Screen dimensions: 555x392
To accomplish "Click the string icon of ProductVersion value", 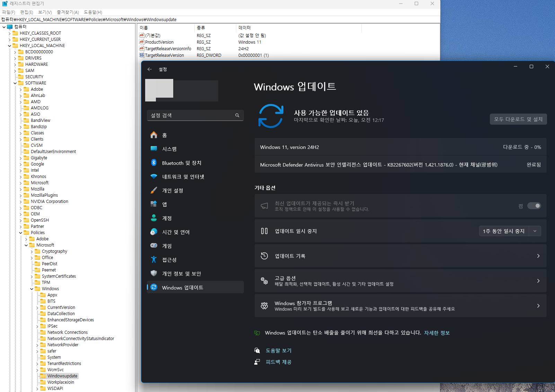I will click(x=141, y=42).
